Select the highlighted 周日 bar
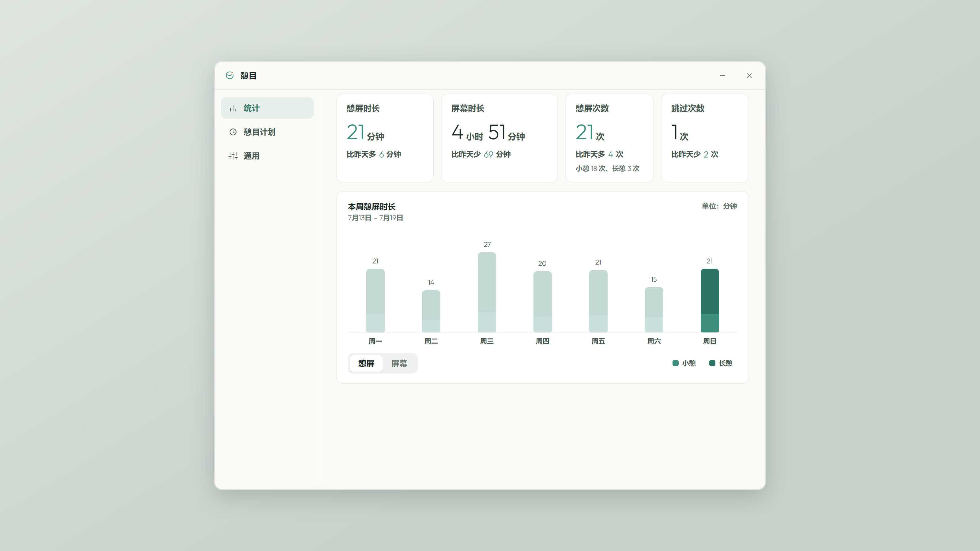 710,300
